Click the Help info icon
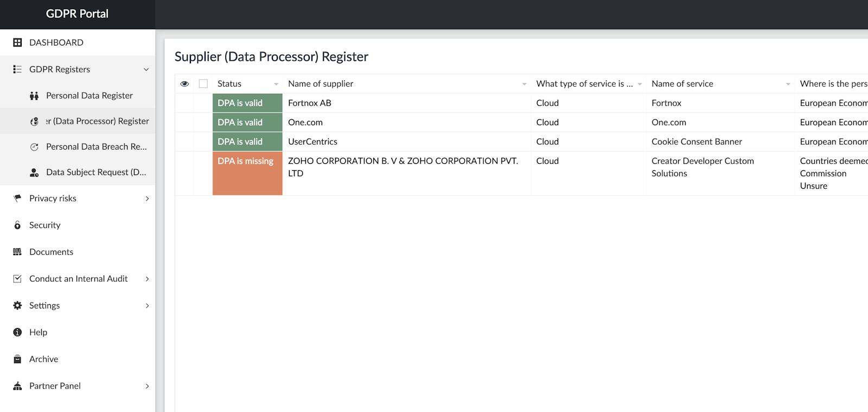868x412 pixels. coord(17,332)
